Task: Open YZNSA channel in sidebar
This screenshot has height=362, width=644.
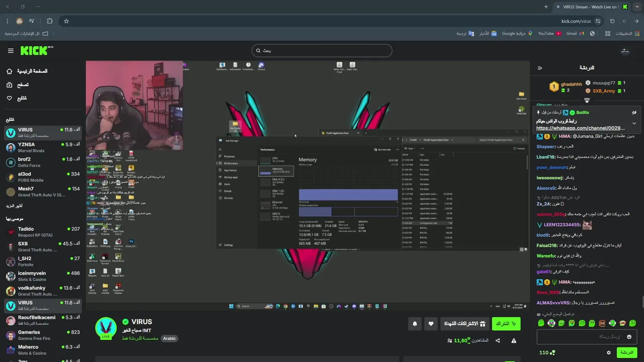Action: click(43, 147)
